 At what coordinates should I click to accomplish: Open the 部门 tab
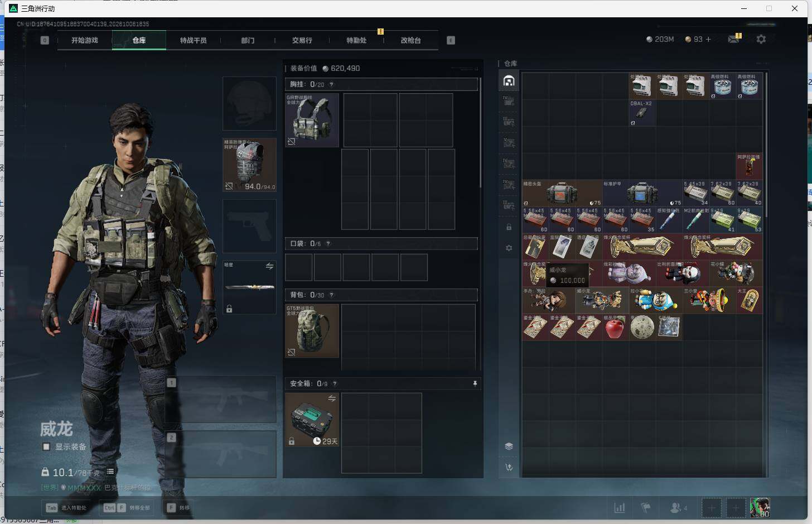(248, 40)
